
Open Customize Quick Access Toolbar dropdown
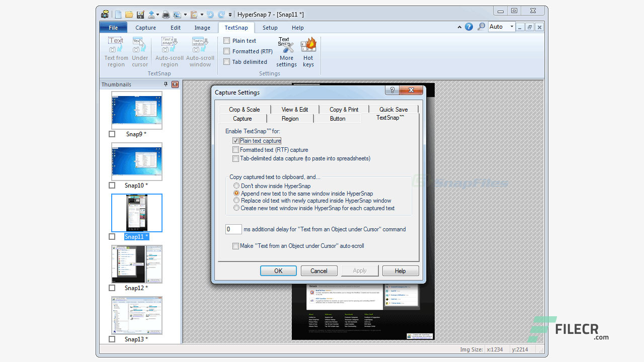coord(230,15)
